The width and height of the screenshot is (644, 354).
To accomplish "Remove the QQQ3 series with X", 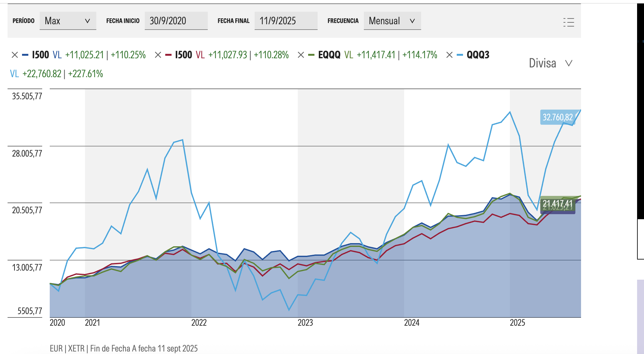I will 449,55.
